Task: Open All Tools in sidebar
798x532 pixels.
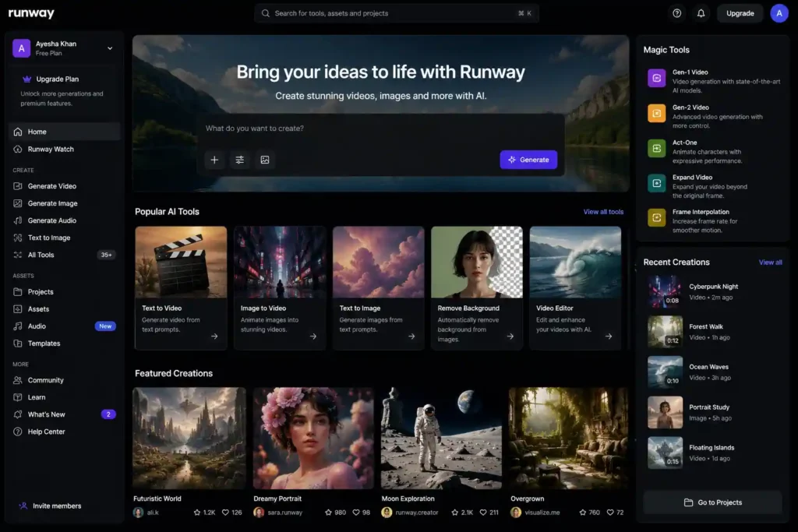Action: click(x=65, y=255)
